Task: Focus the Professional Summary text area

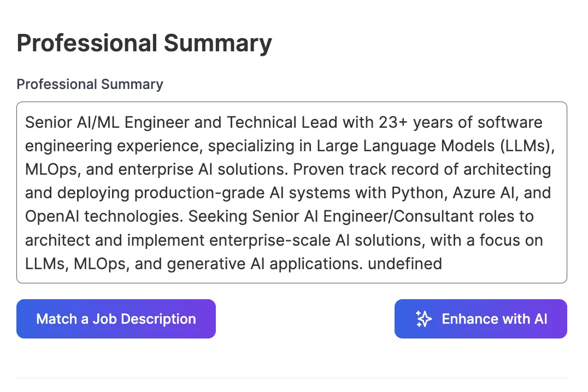Action: point(292,192)
